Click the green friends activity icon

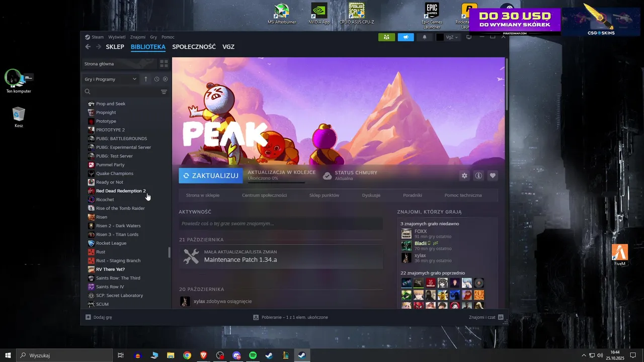click(x=386, y=37)
